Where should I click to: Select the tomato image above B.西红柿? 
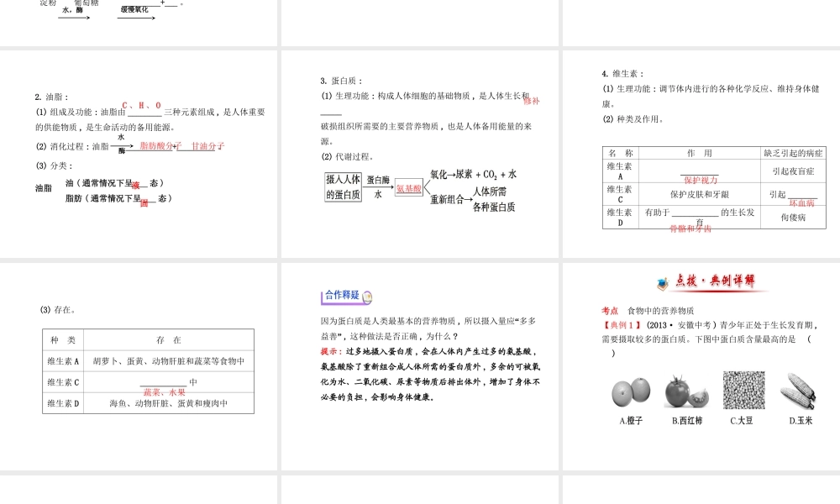click(x=686, y=392)
